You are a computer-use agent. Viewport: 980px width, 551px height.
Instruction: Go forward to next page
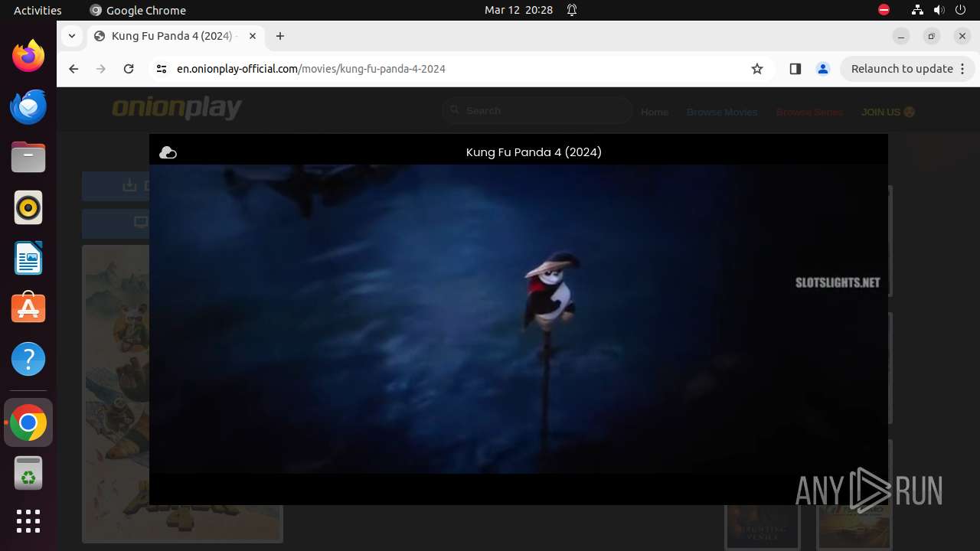tap(101, 69)
